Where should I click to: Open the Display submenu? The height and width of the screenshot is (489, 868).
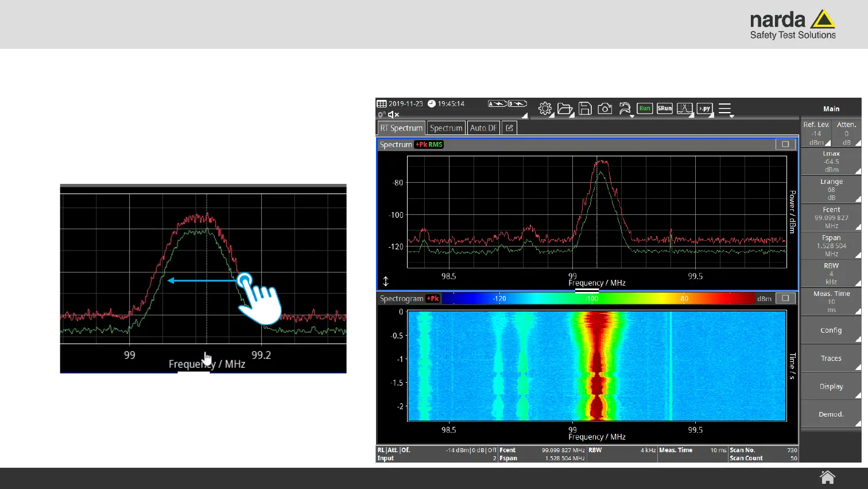(x=831, y=386)
